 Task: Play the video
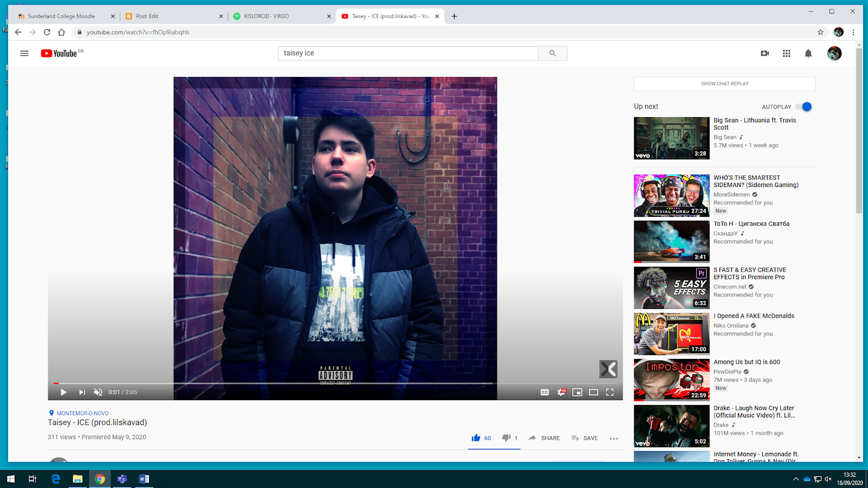[x=63, y=392]
